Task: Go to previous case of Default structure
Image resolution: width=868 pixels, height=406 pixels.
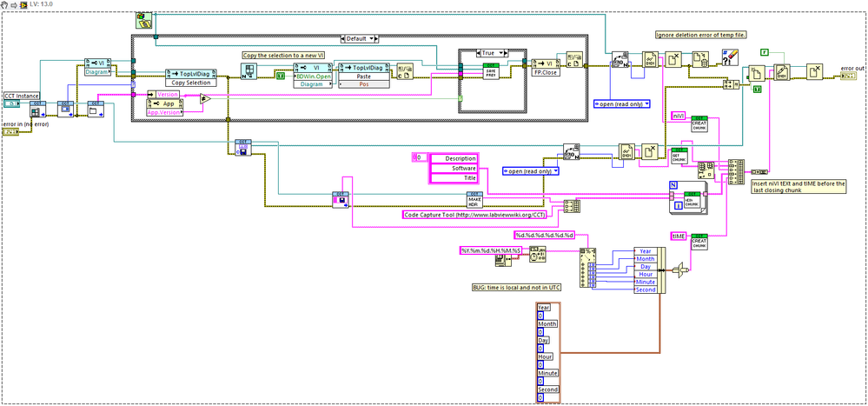Action: tap(342, 39)
